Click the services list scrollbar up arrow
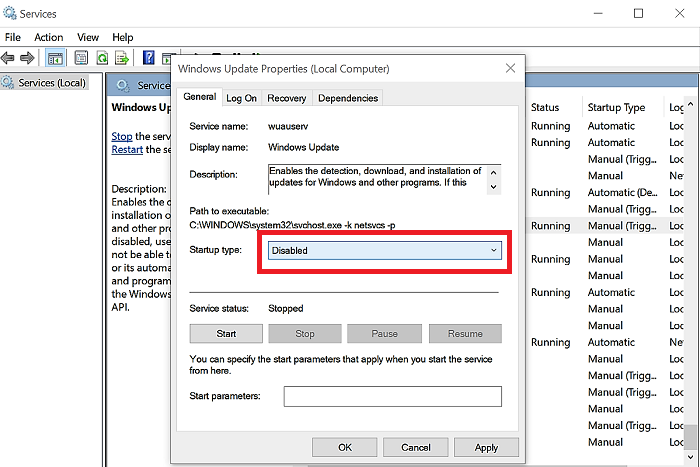This screenshot has width=700, height=467. click(x=691, y=104)
